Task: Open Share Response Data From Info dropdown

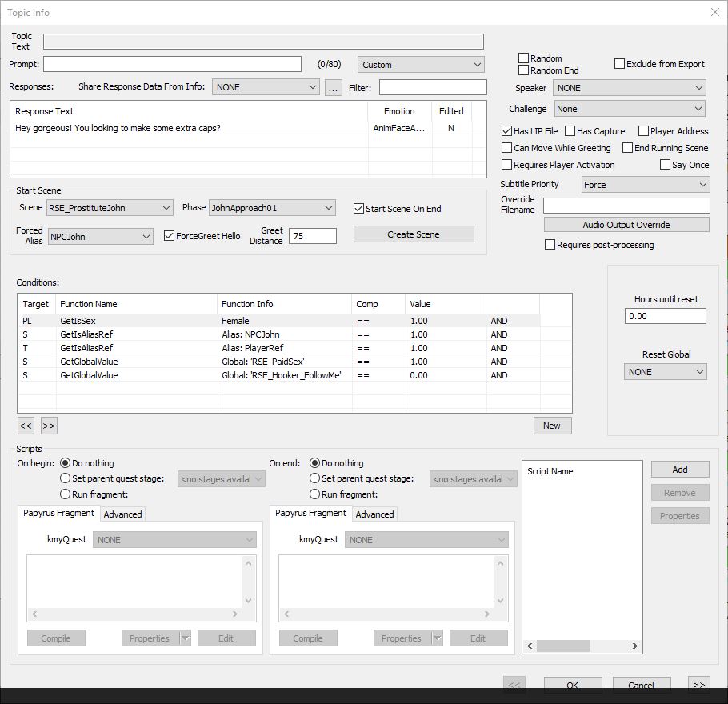Action: pos(266,87)
